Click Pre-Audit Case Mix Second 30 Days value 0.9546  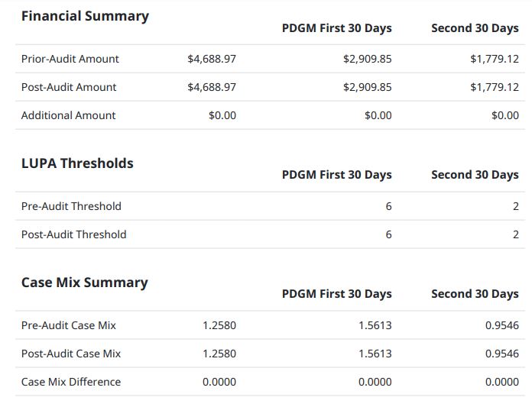pos(501,325)
